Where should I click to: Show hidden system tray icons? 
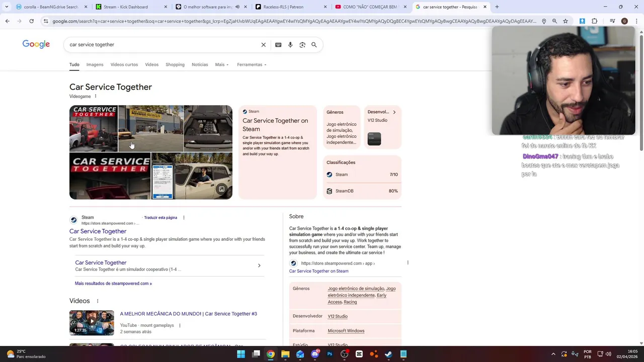pos(553,354)
